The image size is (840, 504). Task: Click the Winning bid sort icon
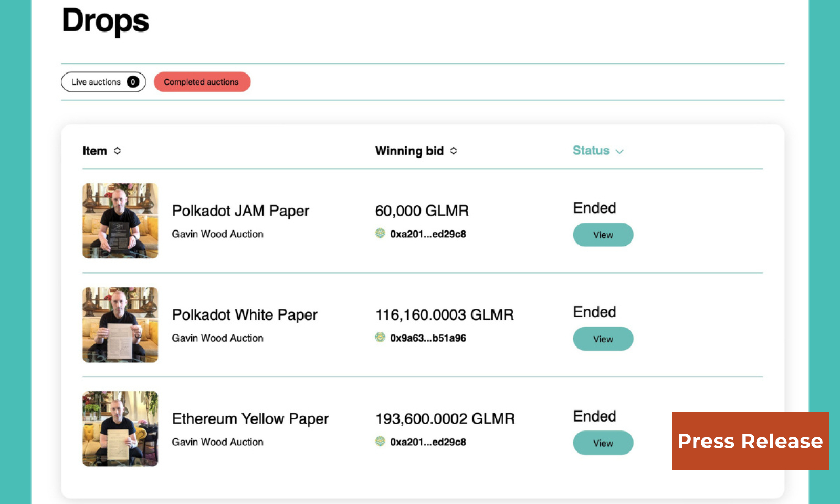point(454,151)
